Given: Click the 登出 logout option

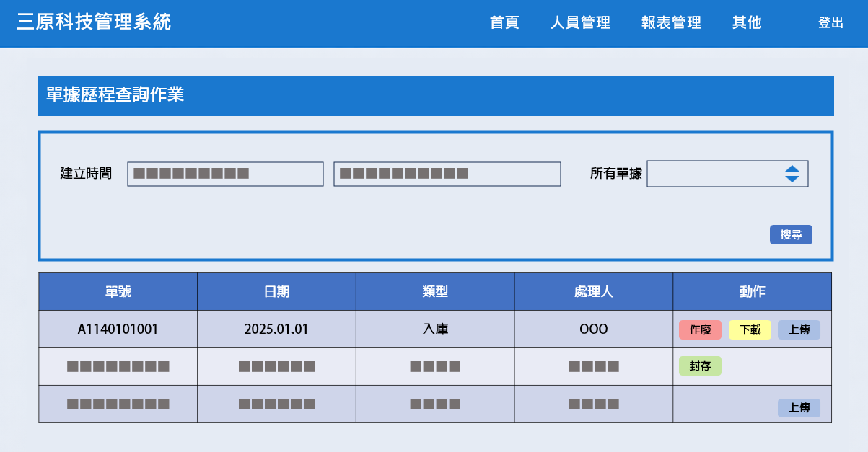Looking at the screenshot, I should (x=830, y=22).
